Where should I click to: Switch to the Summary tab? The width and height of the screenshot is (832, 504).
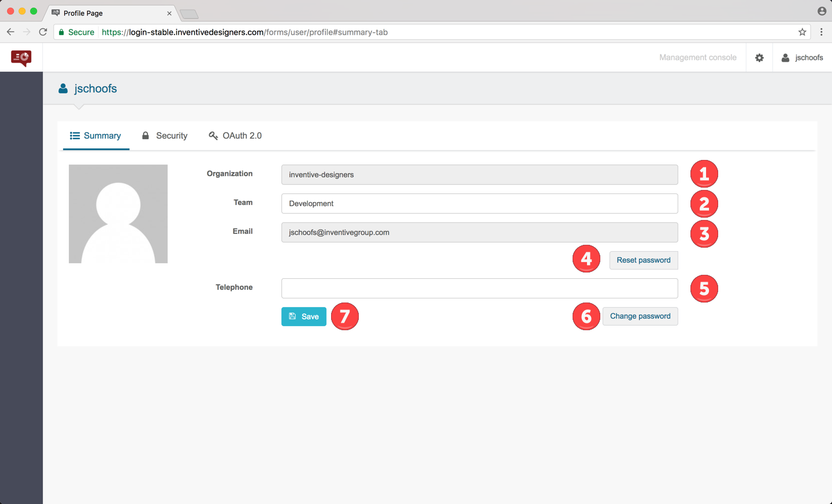[x=96, y=136]
